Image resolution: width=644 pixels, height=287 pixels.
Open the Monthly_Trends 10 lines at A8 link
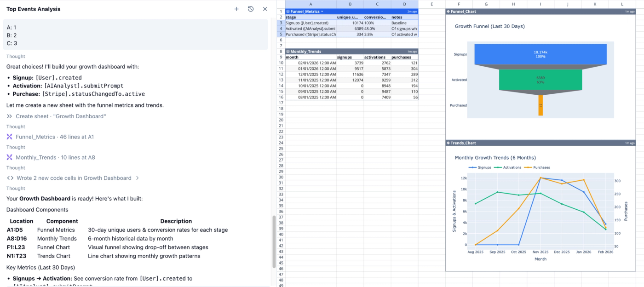[55, 157]
